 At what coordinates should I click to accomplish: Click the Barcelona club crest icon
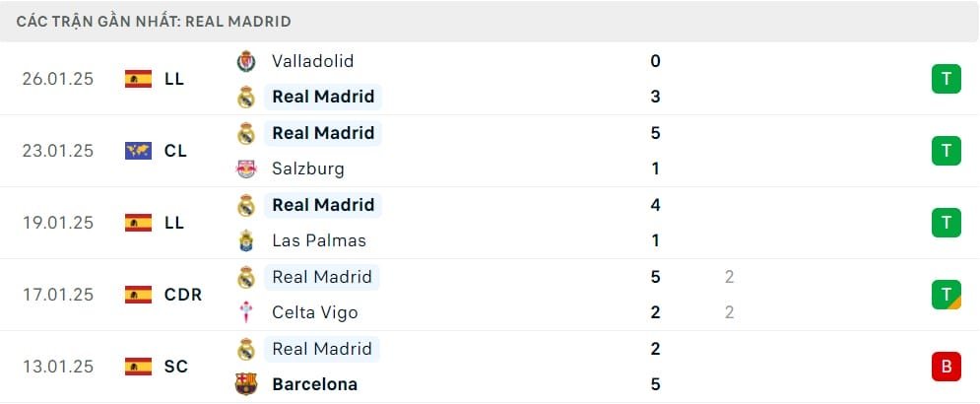[x=246, y=384]
